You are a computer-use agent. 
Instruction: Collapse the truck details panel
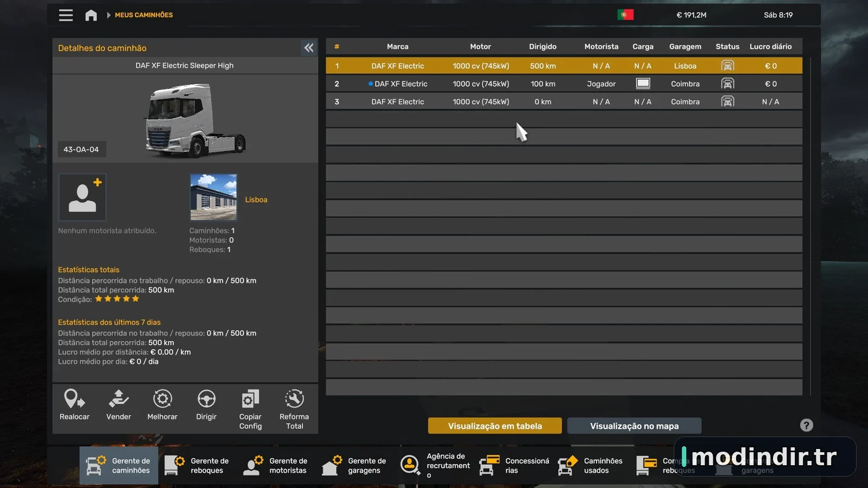(309, 48)
